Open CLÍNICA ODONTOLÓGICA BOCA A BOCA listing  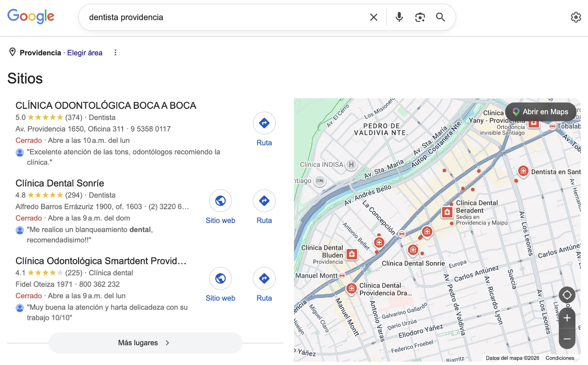pos(106,105)
